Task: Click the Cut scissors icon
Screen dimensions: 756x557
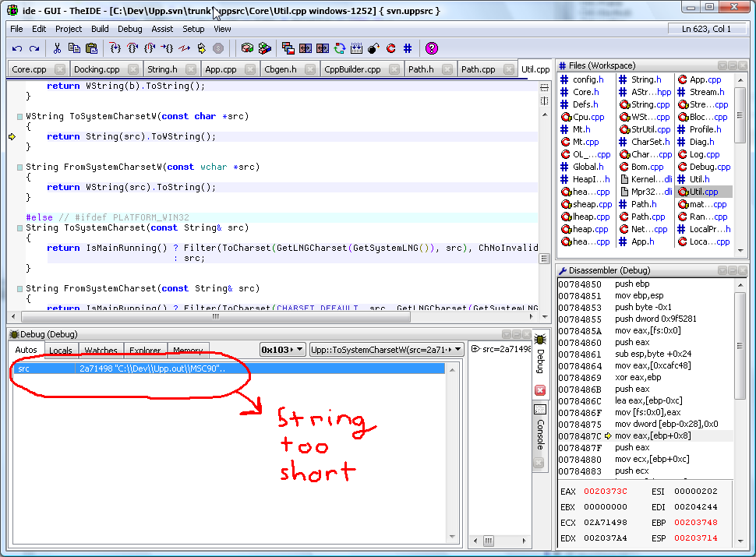Action: 57,48
